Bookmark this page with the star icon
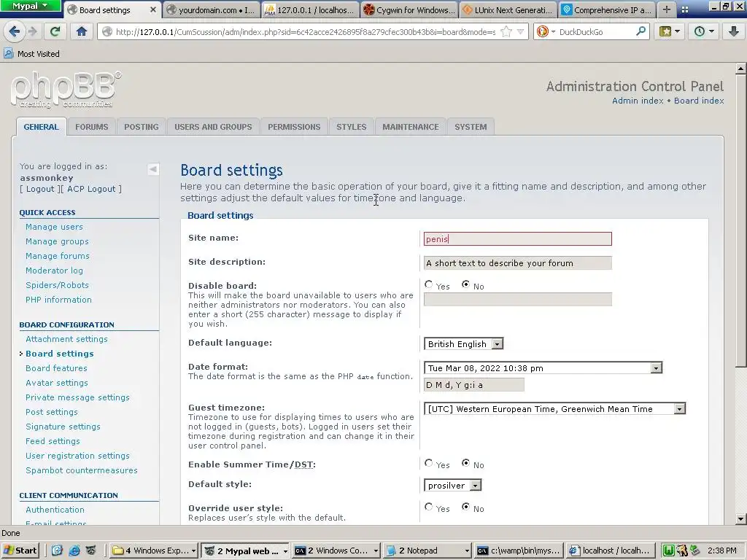Screen dimensions: 747x560 tap(506, 32)
